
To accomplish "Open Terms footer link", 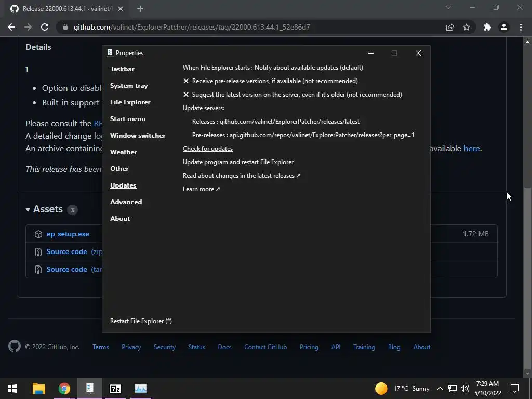I will click(101, 347).
